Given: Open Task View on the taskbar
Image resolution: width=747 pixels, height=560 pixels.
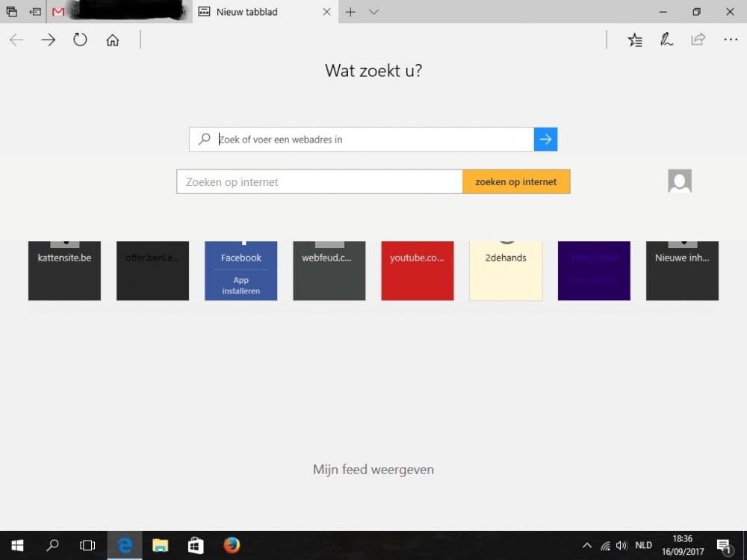Looking at the screenshot, I should [87, 545].
